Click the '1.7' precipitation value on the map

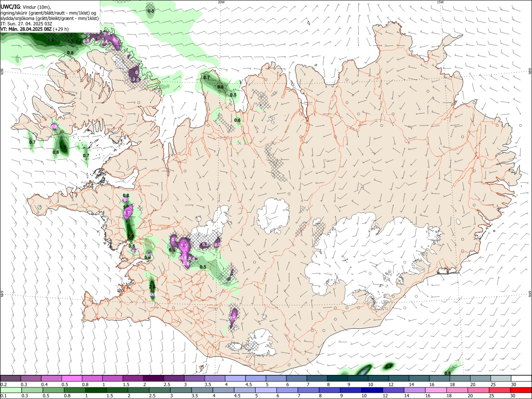[x=128, y=213]
